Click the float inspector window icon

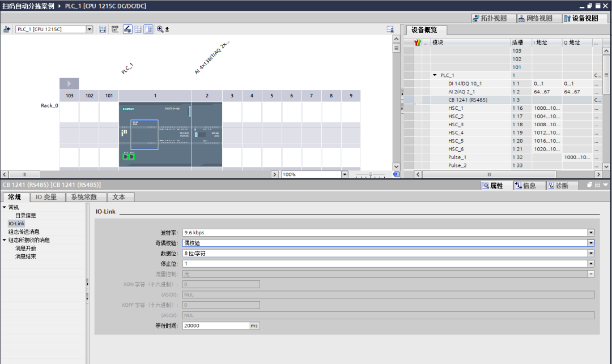(590, 185)
